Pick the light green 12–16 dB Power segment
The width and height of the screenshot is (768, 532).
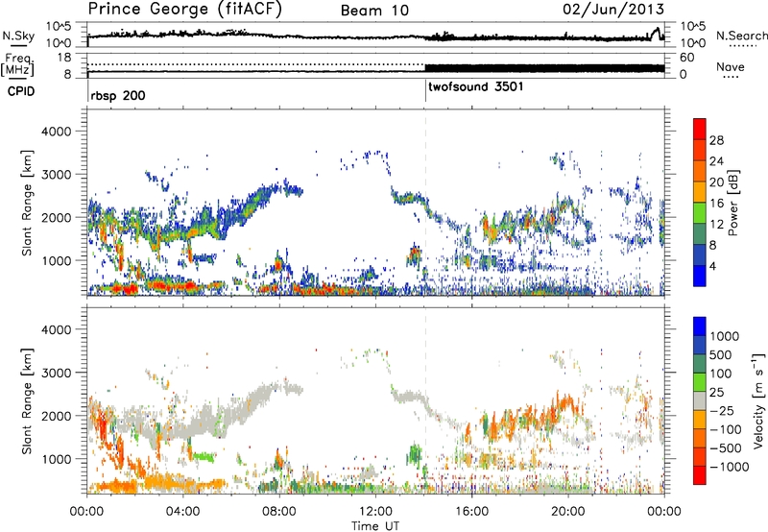(x=700, y=213)
